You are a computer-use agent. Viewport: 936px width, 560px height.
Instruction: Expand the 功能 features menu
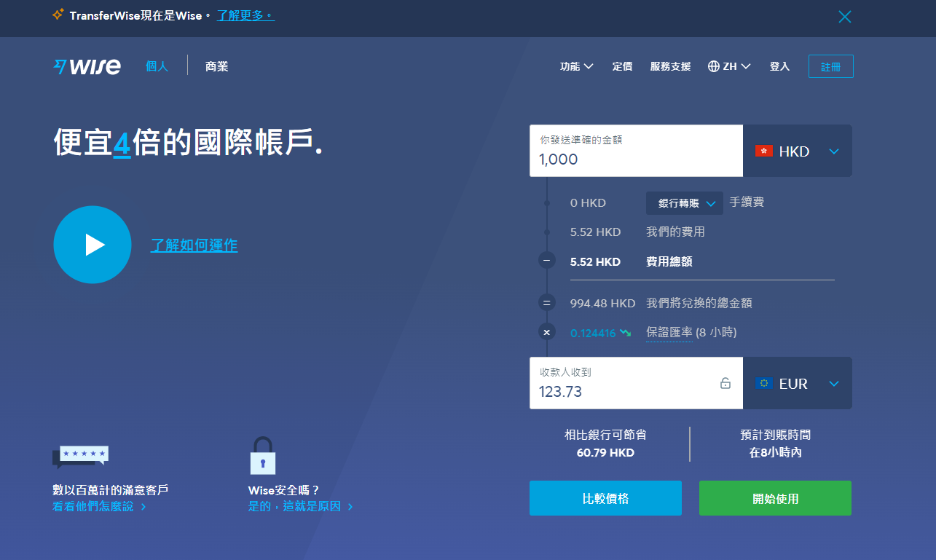click(x=576, y=66)
